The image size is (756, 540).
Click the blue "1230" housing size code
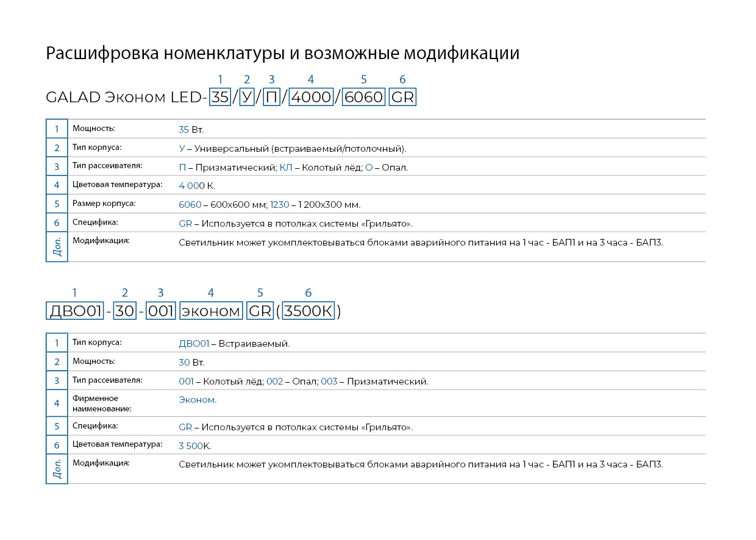(x=280, y=205)
